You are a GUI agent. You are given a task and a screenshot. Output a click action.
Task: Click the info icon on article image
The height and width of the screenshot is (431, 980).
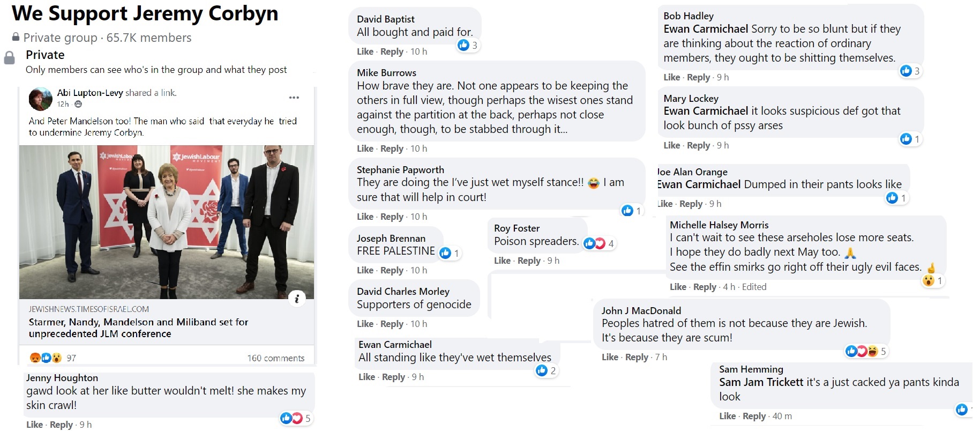pos(297,299)
